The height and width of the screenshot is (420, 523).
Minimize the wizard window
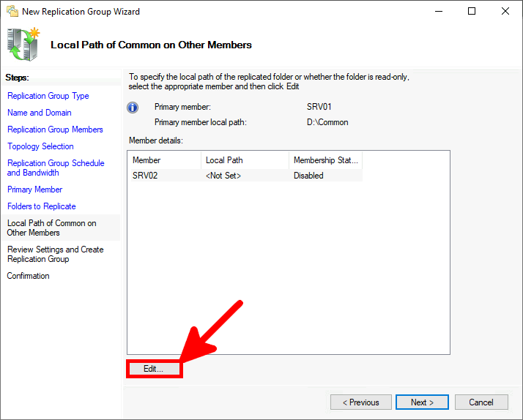click(x=439, y=11)
